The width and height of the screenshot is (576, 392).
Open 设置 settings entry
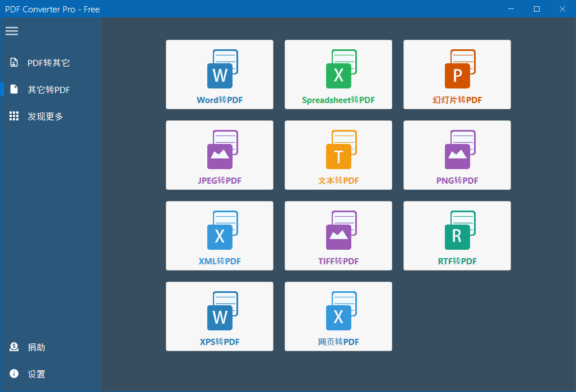36,374
